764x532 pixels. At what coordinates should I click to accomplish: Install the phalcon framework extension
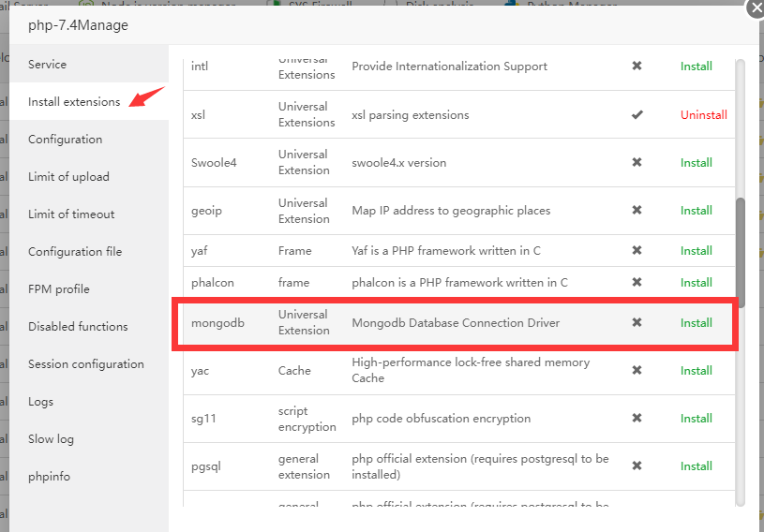click(696, 282)
